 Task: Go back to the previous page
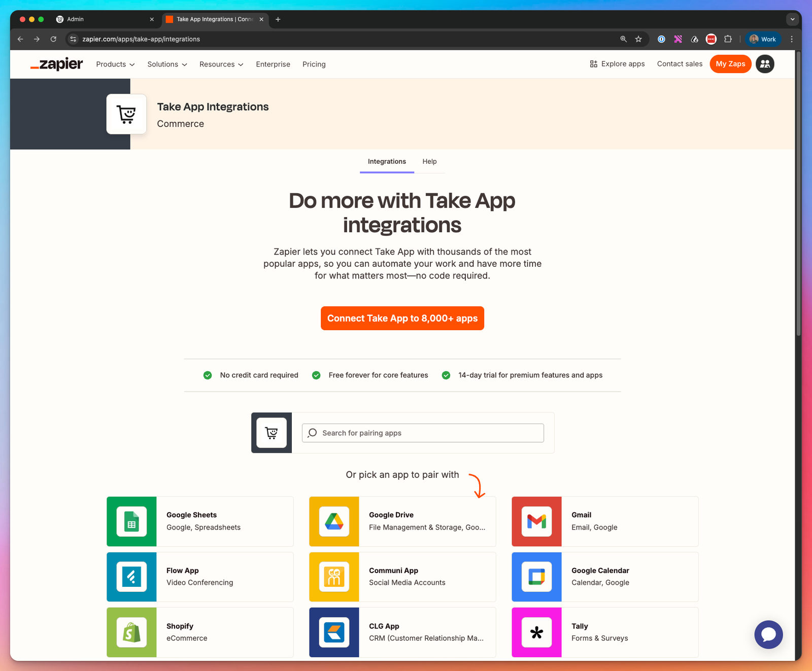[20, 39]
